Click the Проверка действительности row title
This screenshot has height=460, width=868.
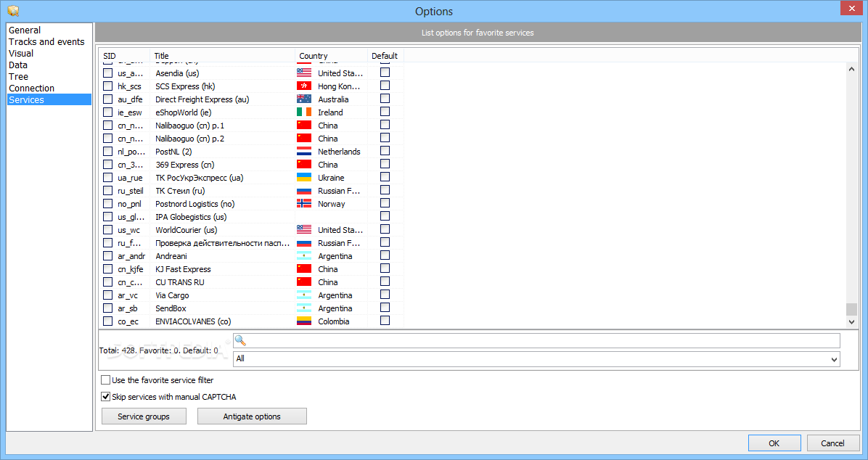[223, 243]
